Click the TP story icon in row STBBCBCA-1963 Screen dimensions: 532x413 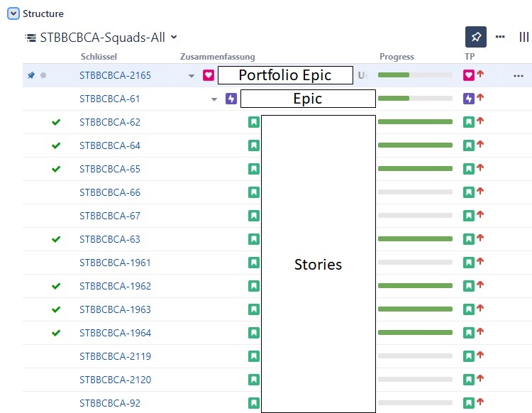point(469,309)
